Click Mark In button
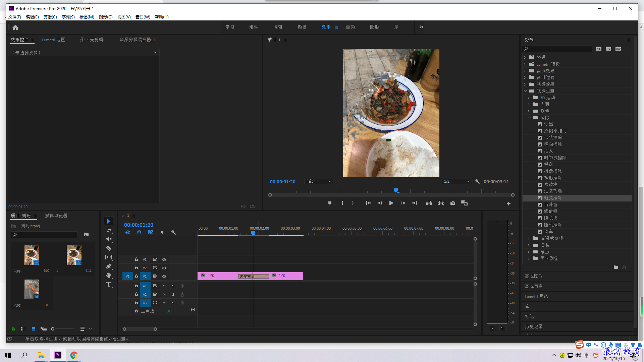Image resolution: width=644 pixels, height=362 pixels. coord(342,203)
